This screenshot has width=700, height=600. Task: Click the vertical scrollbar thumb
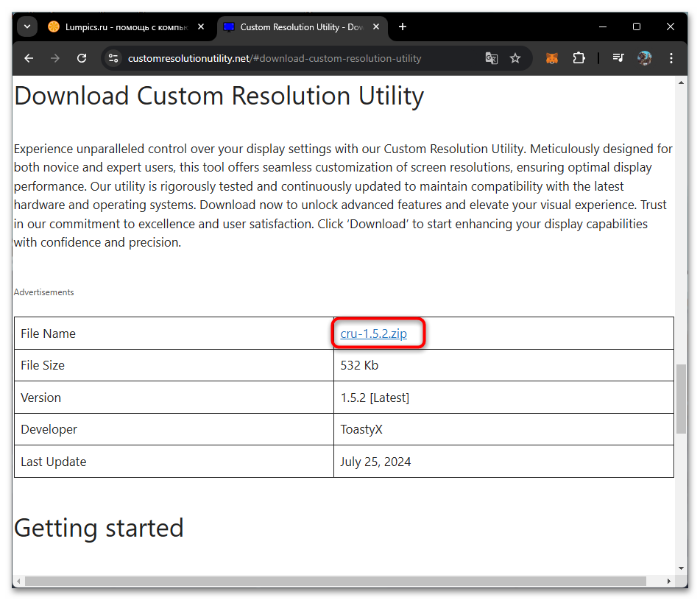[x=681, y=399]
